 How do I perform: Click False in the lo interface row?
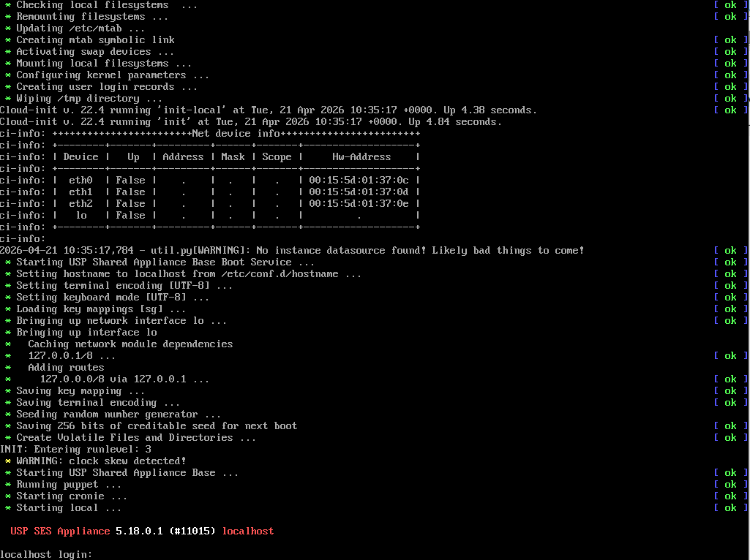(130, 215)
